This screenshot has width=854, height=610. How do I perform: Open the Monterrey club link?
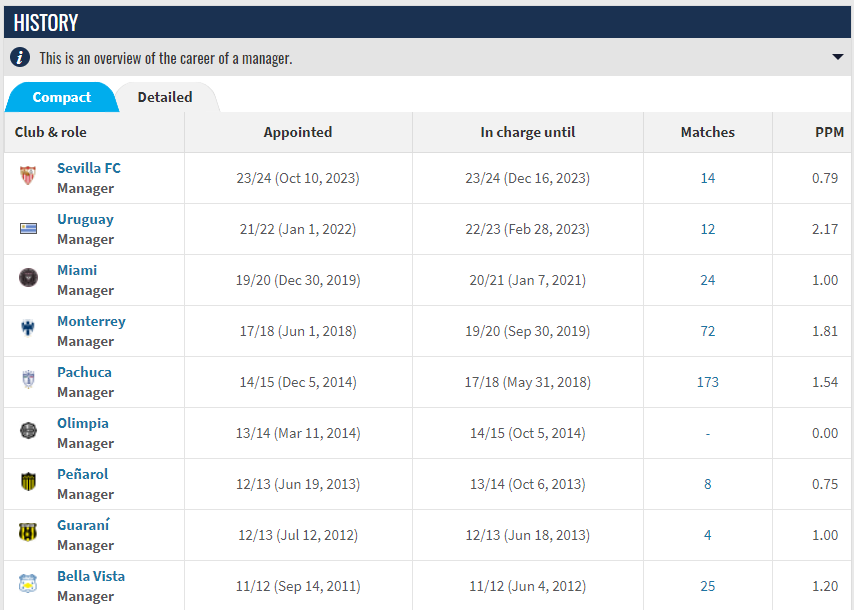click(x=91, y=321)
